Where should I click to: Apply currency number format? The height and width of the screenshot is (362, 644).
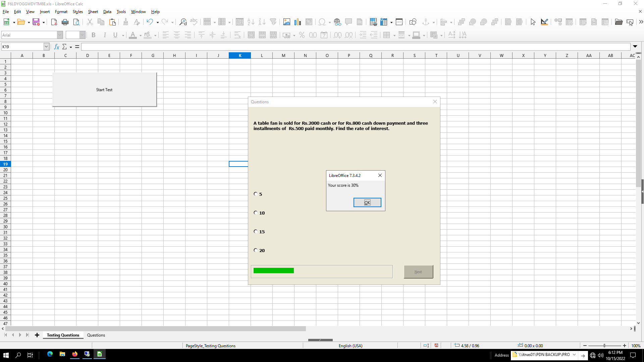click(x=287, y=35)
